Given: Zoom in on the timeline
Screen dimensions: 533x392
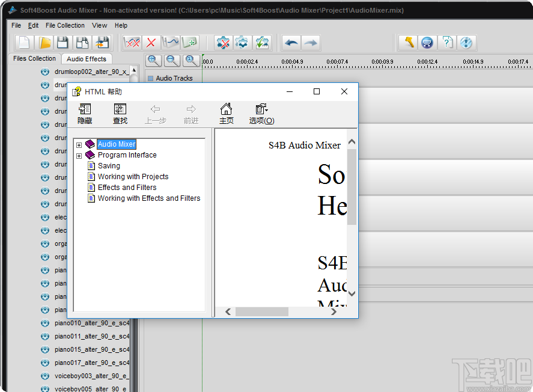Looking at the screenshot, I should [x=154, y=60].
